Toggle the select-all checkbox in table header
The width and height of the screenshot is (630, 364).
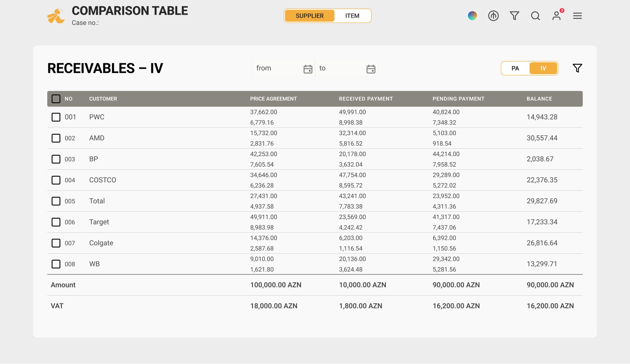56,99
